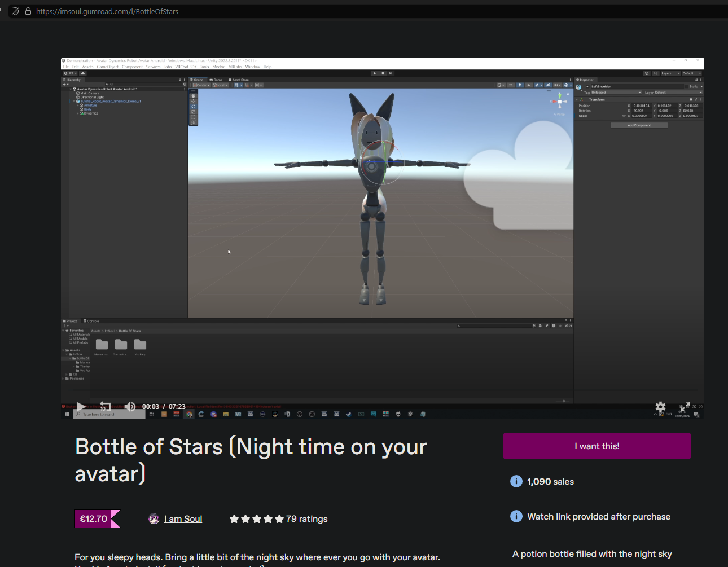Click the Steam taskbar icon

click(x=349, y=414)
